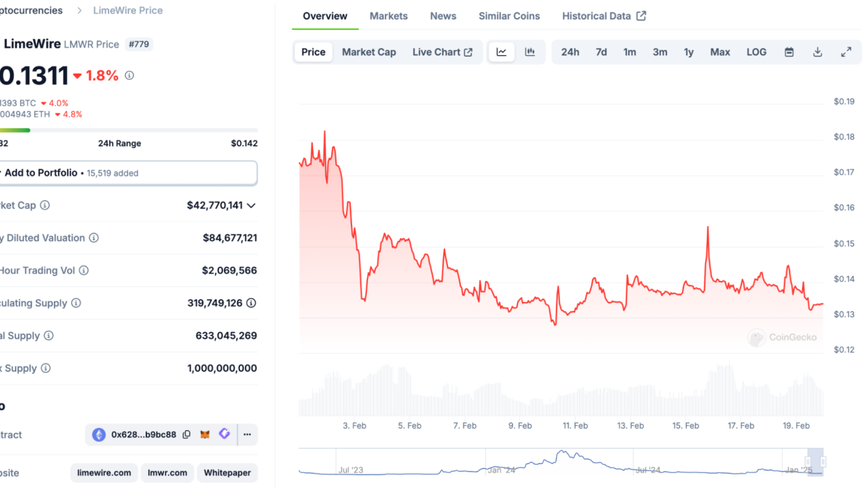Image resolution: width=868 pixels, height=489 pixels.
Task: Open the News tab
Action: [x=443, y=15]
